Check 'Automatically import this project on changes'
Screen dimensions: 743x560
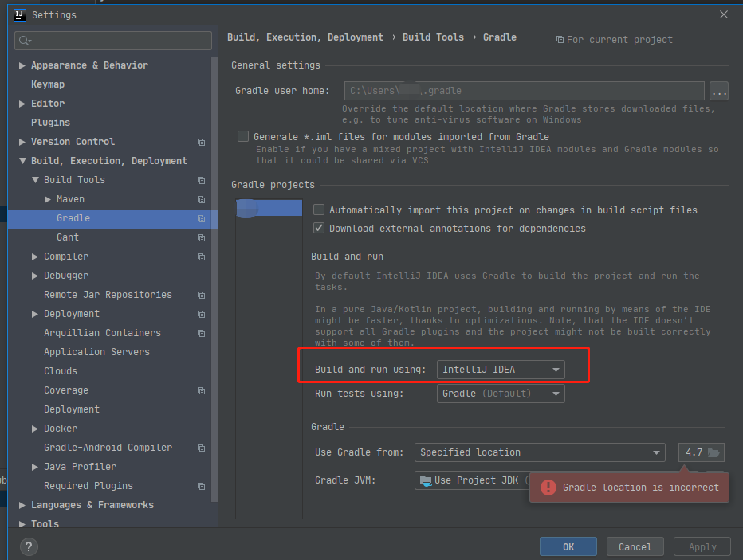point(319,210)
